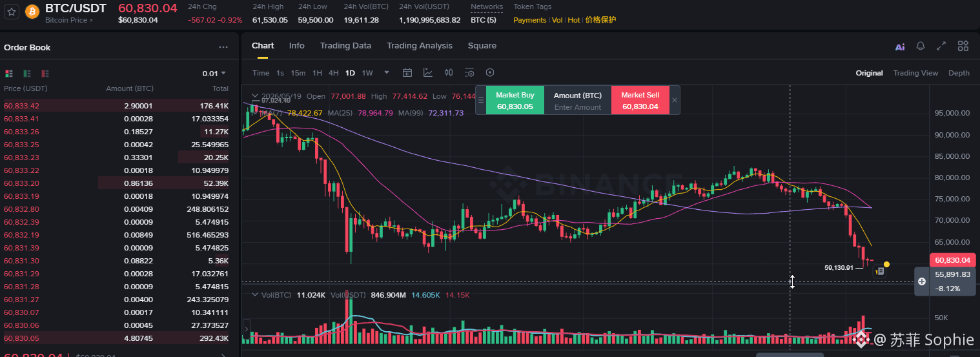
Task: Open the calendar go-to-date icon
Action: pos(407,72)
